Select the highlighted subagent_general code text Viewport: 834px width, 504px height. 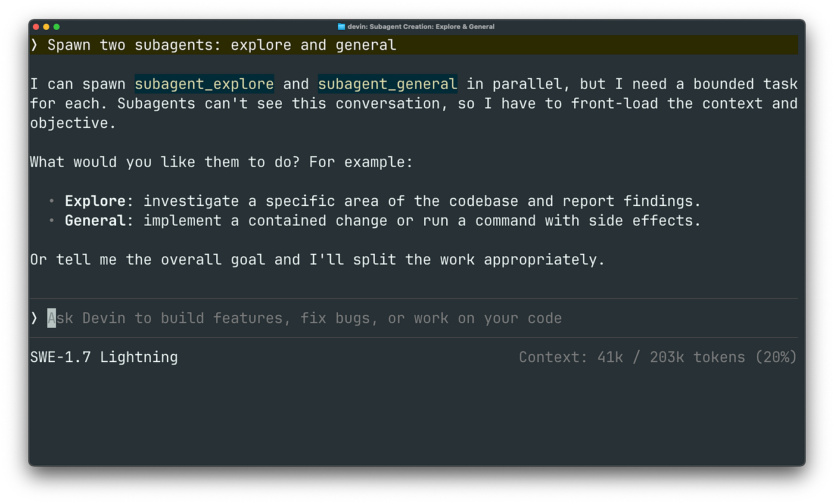click(x=388, y=84)
